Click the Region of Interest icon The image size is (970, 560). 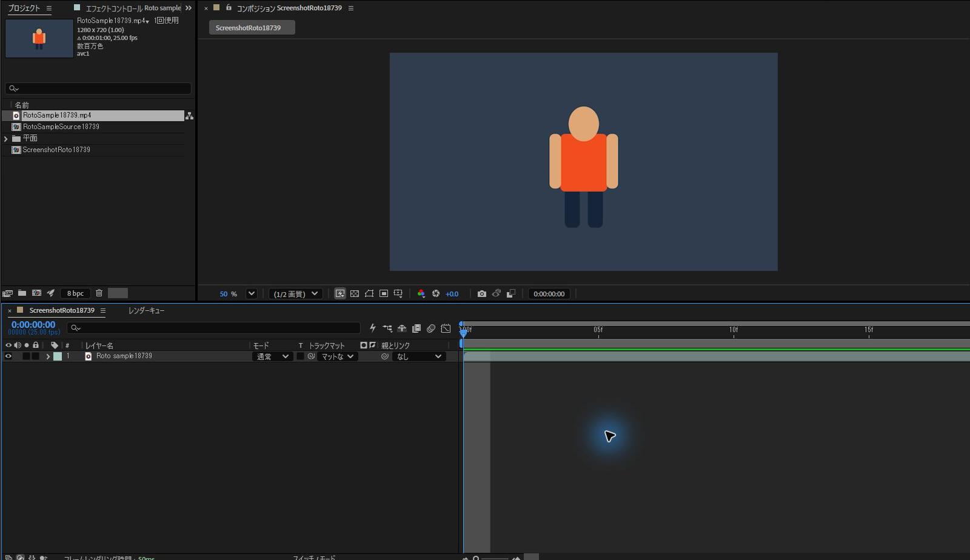point(384,293)
